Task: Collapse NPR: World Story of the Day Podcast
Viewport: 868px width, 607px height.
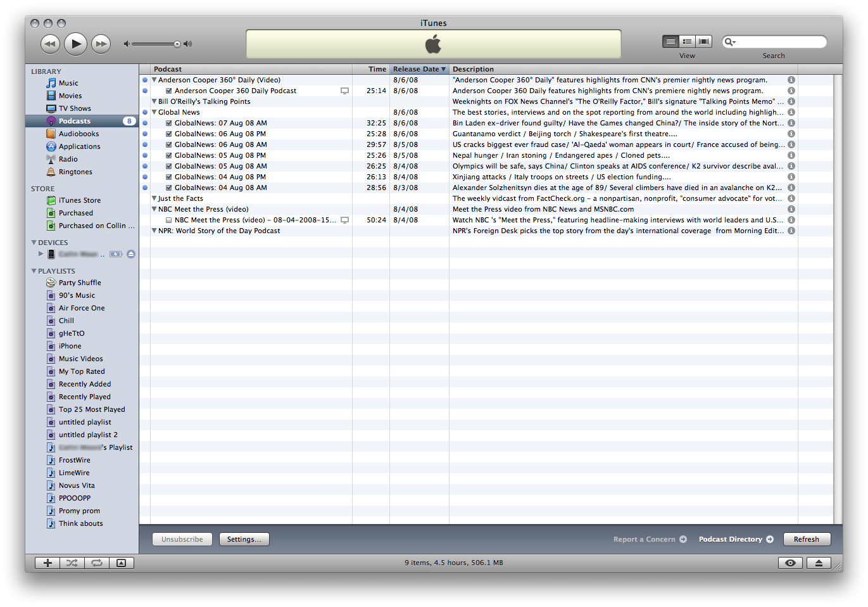Action: tap(154, 231)
